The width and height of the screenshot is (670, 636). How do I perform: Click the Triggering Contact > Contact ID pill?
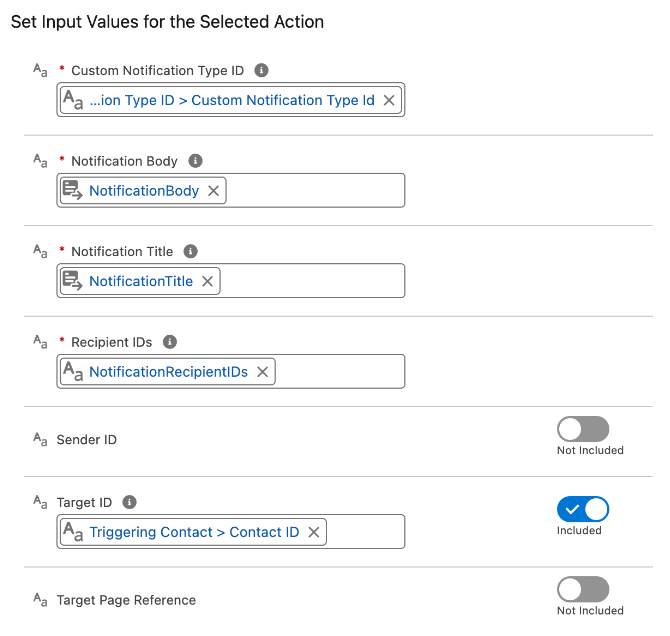coord(194,532)
